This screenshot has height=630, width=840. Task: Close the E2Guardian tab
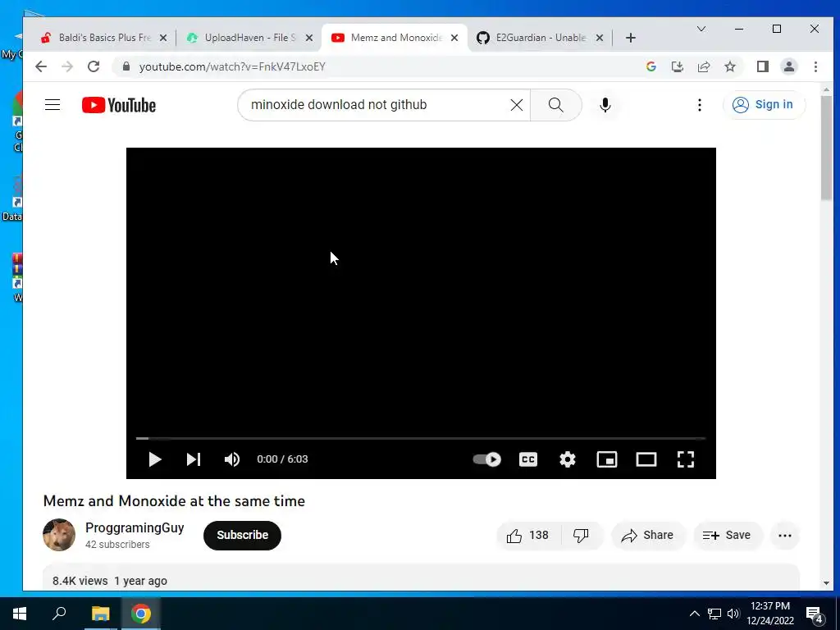click(600, 38)
